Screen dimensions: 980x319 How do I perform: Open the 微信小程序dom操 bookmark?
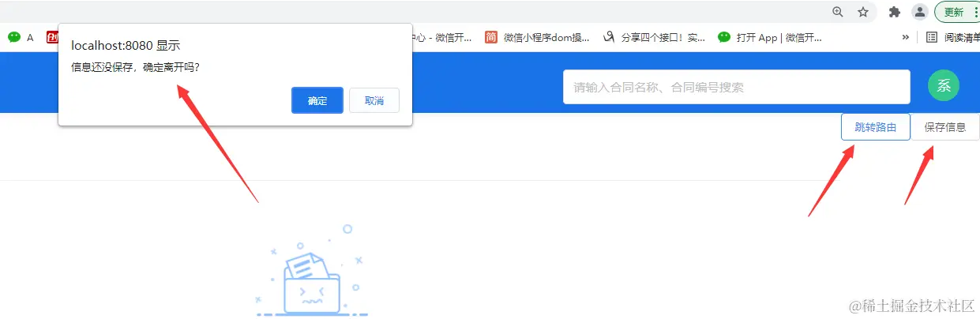[537, 37]
